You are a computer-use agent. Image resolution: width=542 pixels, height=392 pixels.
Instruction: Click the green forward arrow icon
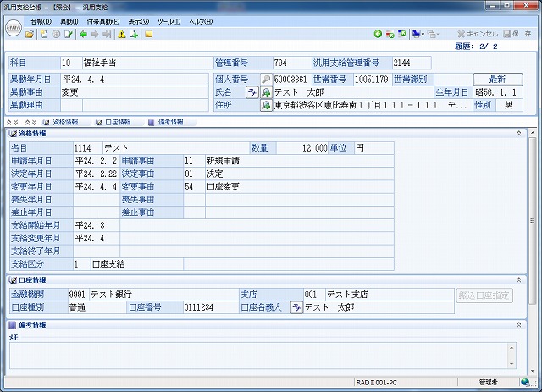pyautogui.click(x=94, y=35)
